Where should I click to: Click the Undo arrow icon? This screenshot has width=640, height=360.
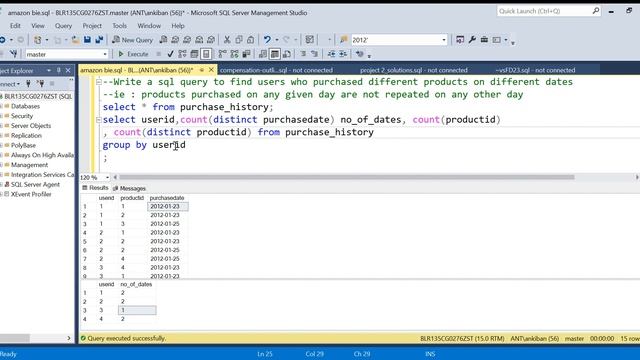[267, 40]
